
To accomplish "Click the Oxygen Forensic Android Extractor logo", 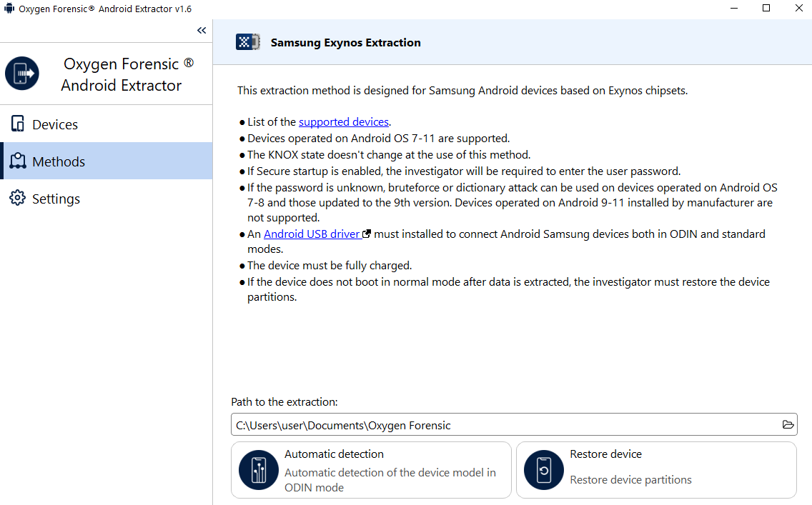I will [x=21, y=74].
